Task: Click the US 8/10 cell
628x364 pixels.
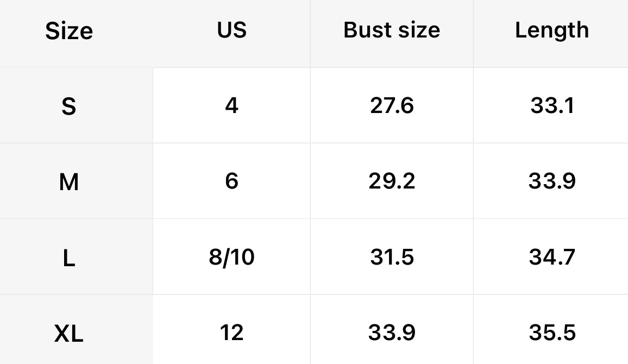Action: [x=232, y=257]
